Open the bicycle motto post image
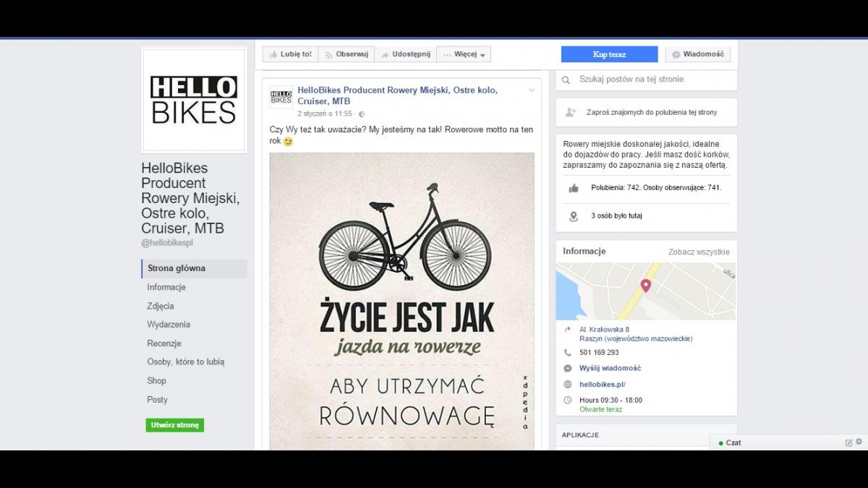868x488 pixels. click(x=402, y=301)
